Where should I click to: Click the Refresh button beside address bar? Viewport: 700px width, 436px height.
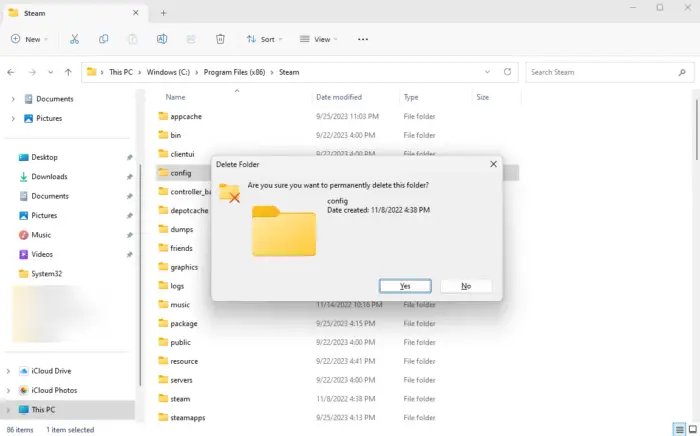coord(508,72)
